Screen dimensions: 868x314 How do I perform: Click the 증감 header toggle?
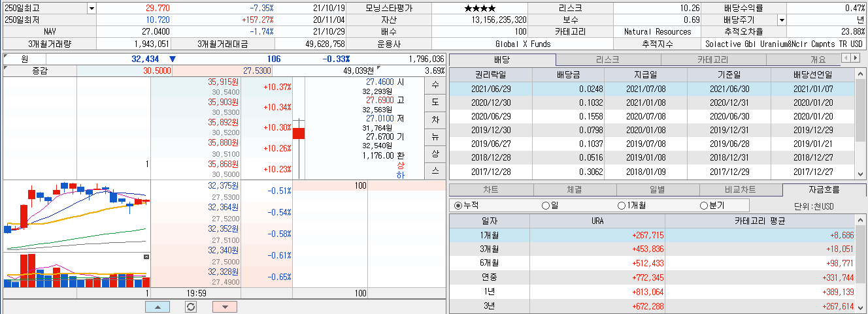pyautogui.click(x=40, y=71)
